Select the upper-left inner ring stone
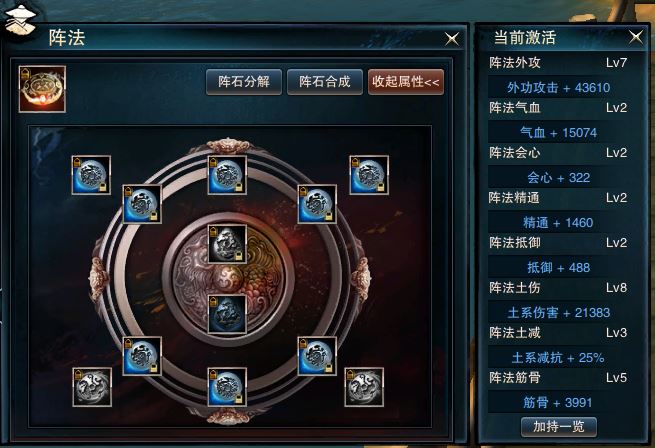The width and height of the screenshot is (655, 448). pyautogui.click(x=142, y=204)
